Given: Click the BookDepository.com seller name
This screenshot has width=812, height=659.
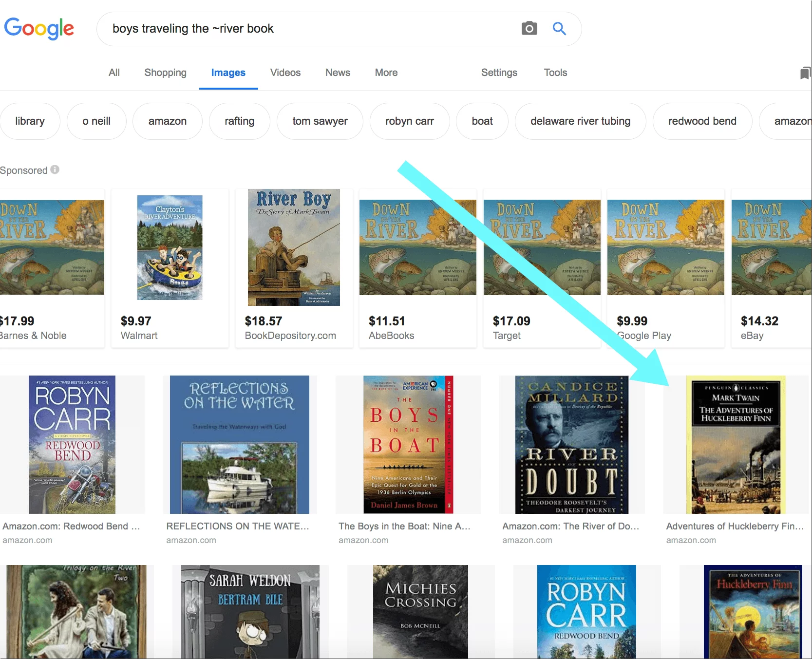Looking at the screenshot, I should 290,336.
